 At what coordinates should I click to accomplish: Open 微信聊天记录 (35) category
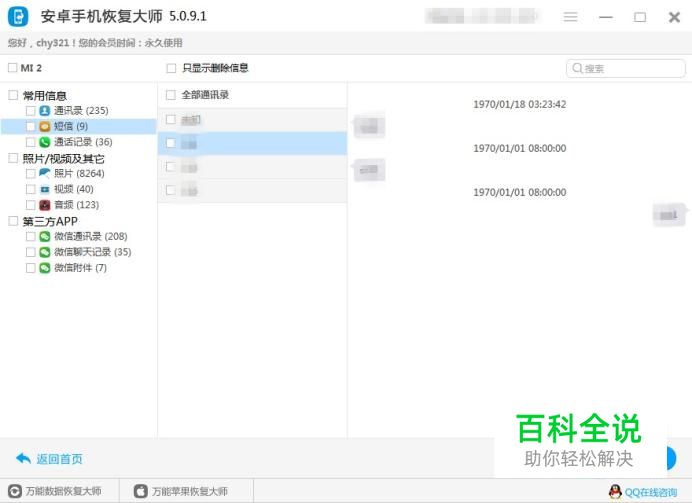[x=92, y=252]
